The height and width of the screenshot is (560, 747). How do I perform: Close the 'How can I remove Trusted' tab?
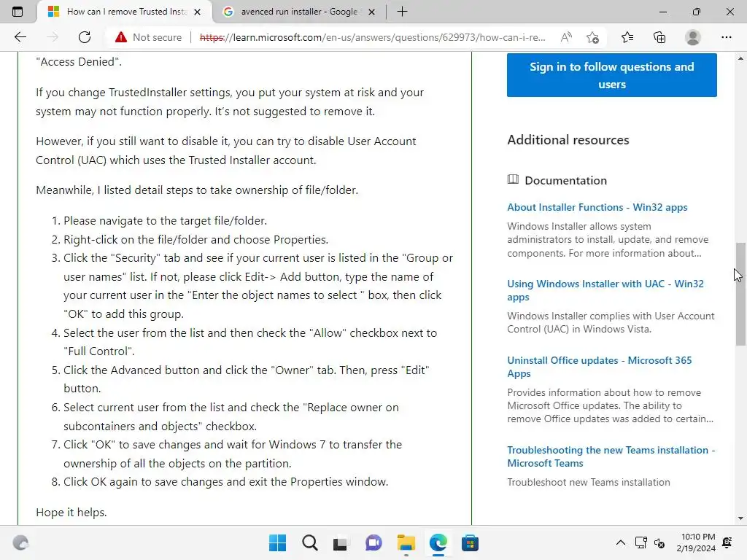click(197, 12)
